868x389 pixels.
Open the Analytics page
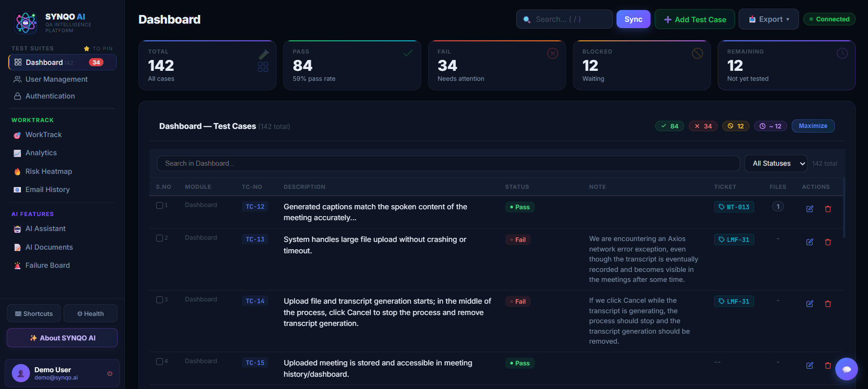[x=62, y=153]
